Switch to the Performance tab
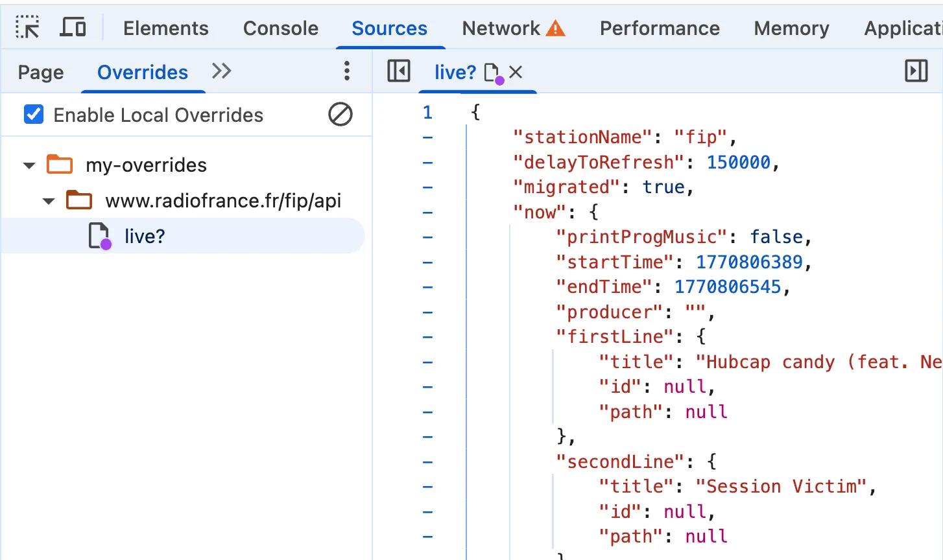Image resolution: width=943 pixels, height=560 pixels. click(x=660, y=28)
